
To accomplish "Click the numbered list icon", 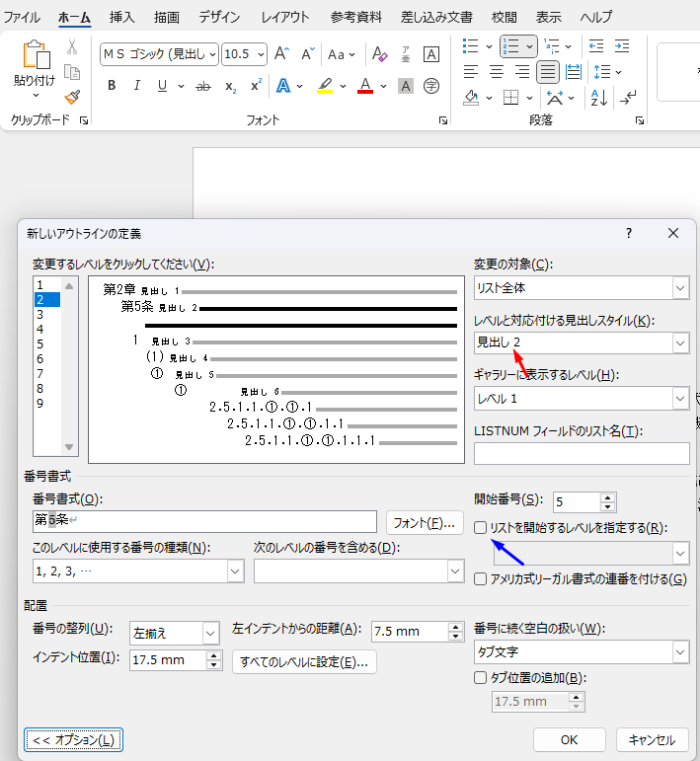I will [511, 45].
